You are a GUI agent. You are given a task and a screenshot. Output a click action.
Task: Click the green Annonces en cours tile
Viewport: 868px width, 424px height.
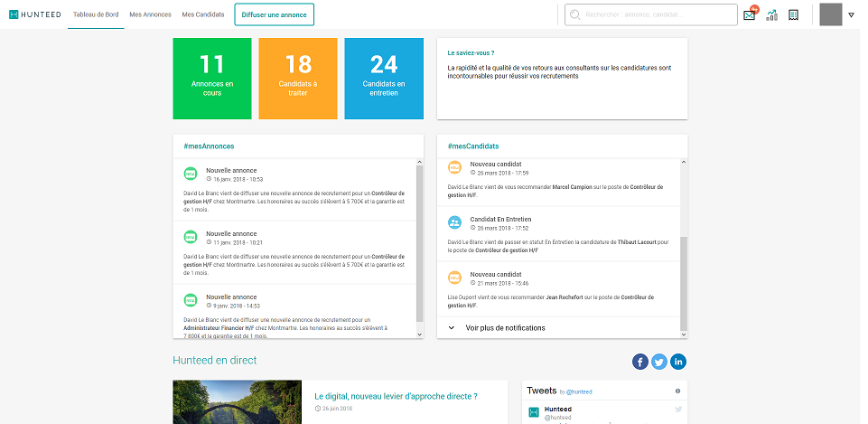point(212,79)
